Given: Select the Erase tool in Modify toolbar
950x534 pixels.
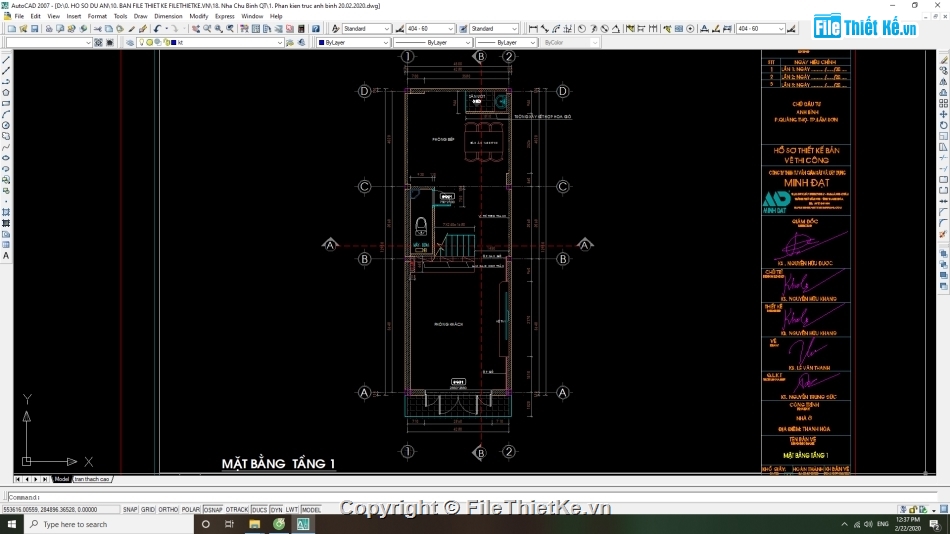Looking at the screenshot, I should (943, 60).
